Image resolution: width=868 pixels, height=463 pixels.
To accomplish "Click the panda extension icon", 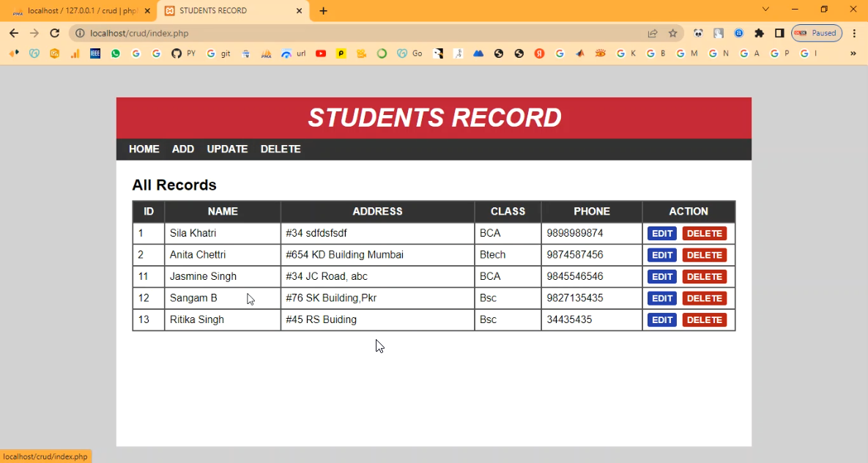I will click(x=698, y=33).
